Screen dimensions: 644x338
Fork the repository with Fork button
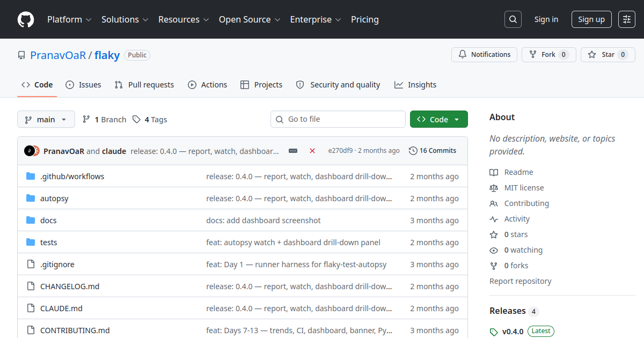click(x=549, y=55)
